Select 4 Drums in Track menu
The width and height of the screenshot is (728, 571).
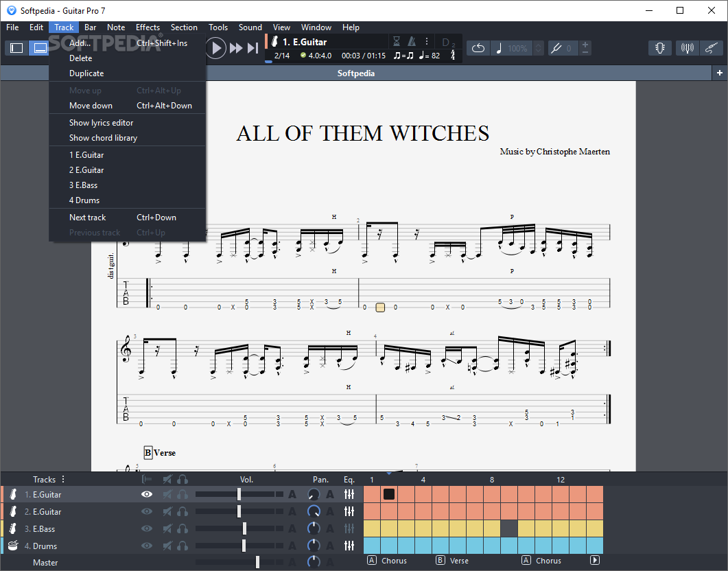pos(127,200)
